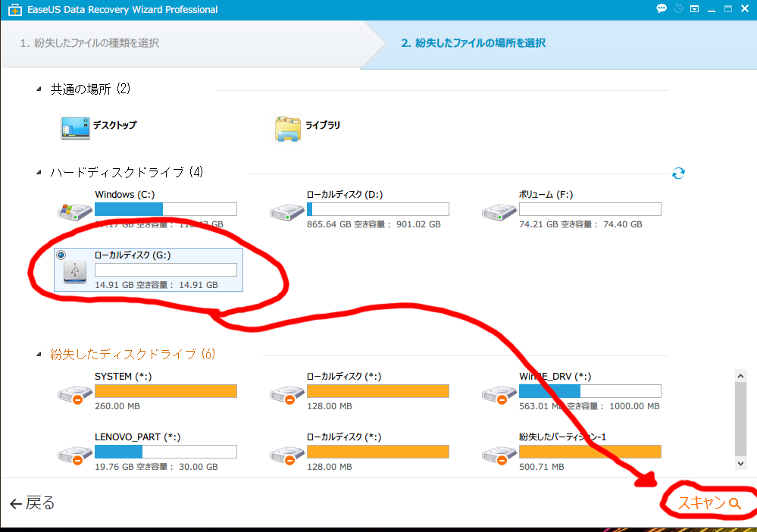The image size is (757, 532).
Task: Select the Local Disk (G:) radio button
Action: click(x=61, y=255)
